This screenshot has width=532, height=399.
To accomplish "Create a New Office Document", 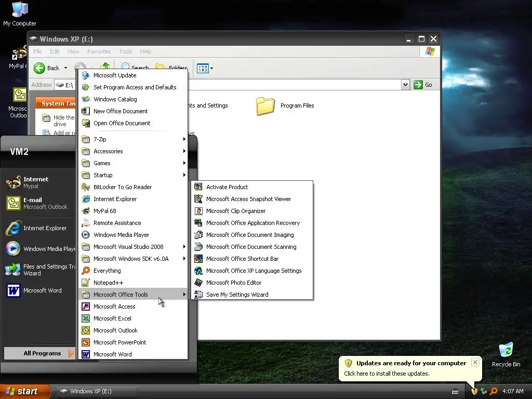I will (x=133, y=111).
